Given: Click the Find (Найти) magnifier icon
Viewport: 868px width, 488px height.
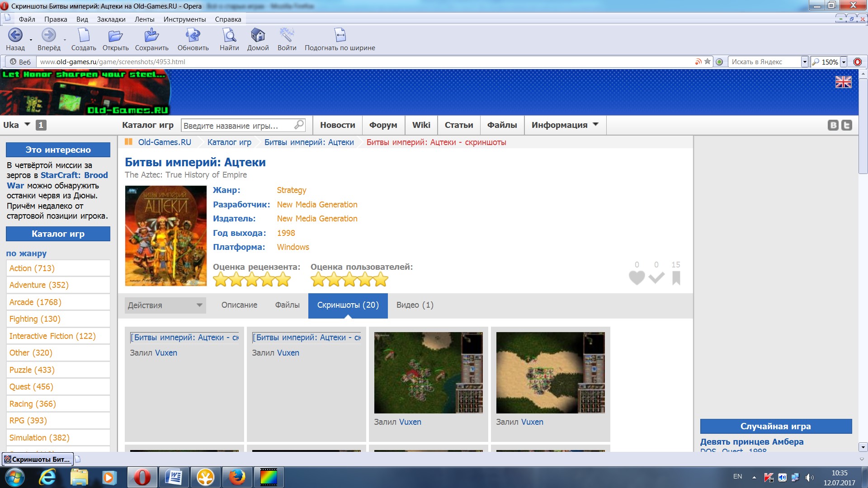Looking at the screenshot, I should (x=229, y=35).
